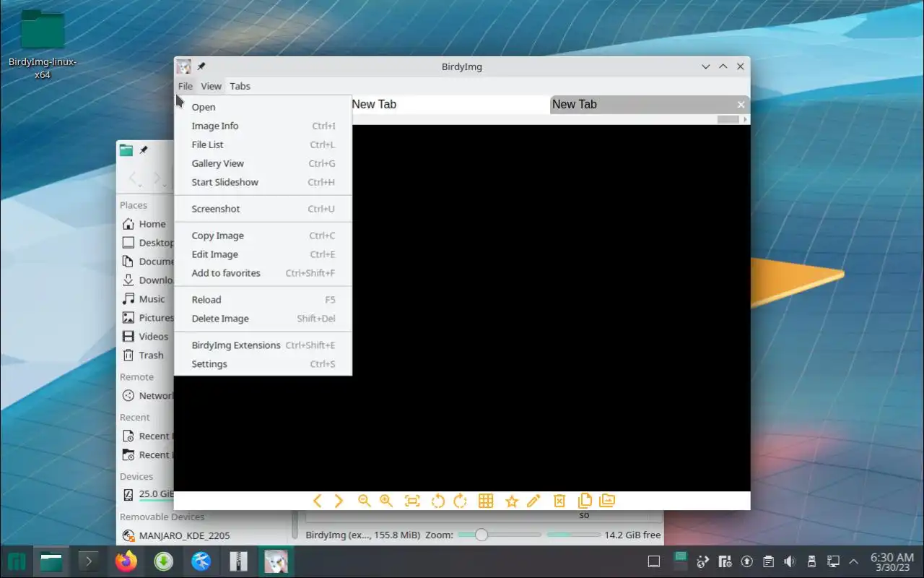Click the clock showing 6:30 AM

892,561
